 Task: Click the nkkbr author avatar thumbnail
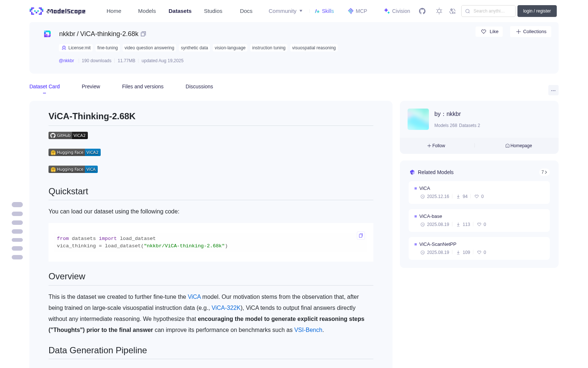pos(418,119)
